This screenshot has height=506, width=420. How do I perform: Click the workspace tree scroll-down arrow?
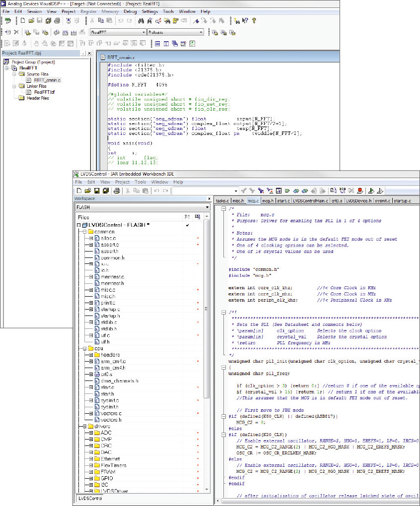[x=207, y=490]
